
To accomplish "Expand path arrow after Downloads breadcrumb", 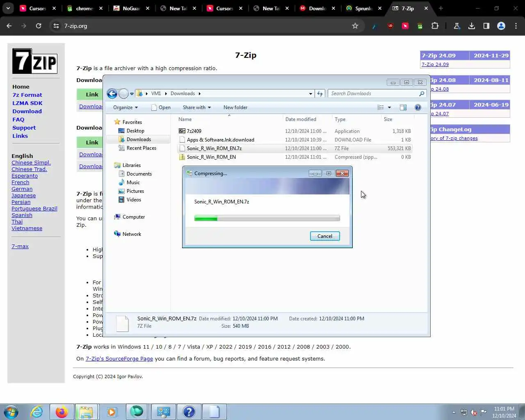I will pos(199,94).
